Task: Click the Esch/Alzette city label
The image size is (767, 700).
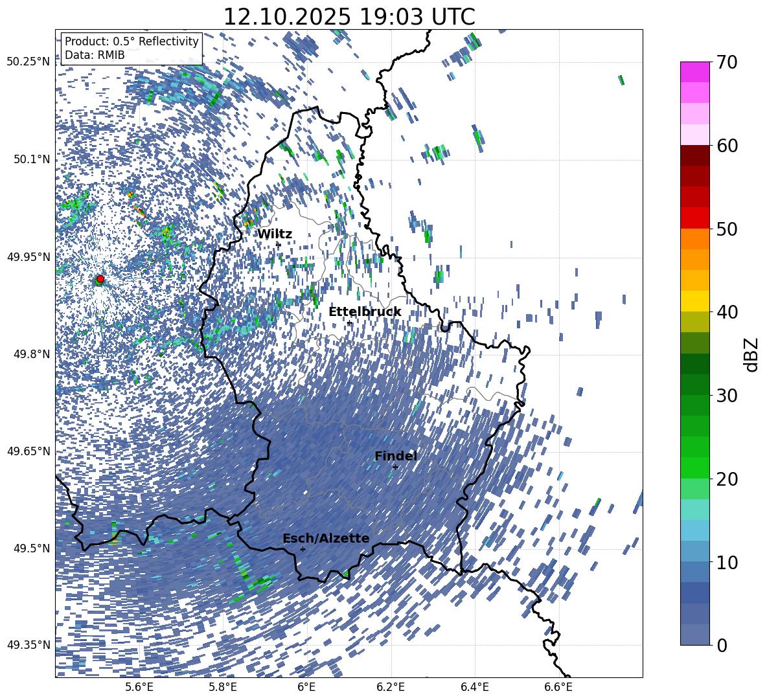Action: 326,539
